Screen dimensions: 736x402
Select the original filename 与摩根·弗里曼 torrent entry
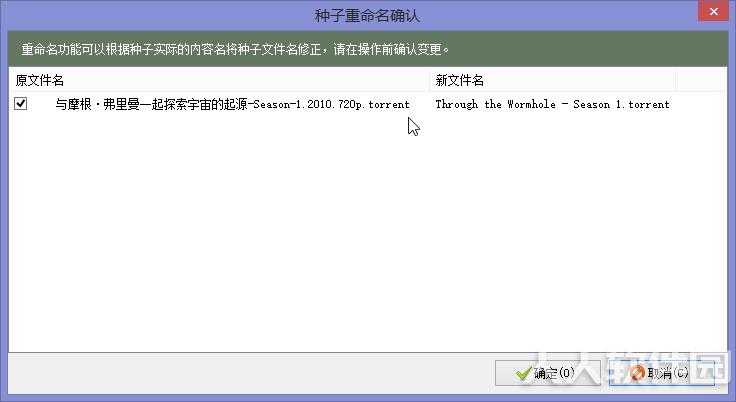tap(232, 104)
